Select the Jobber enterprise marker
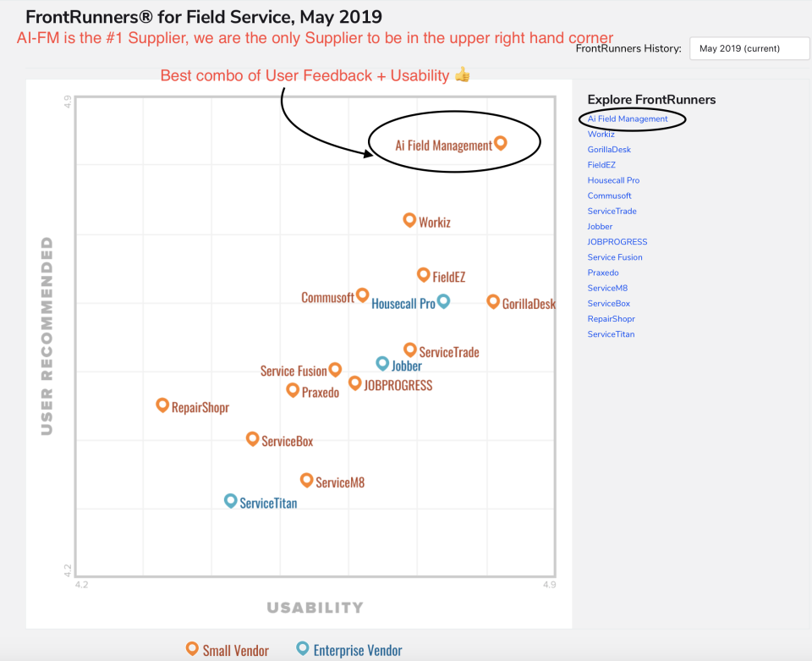This screenshot has width=812, height=661. click(382, 363)
